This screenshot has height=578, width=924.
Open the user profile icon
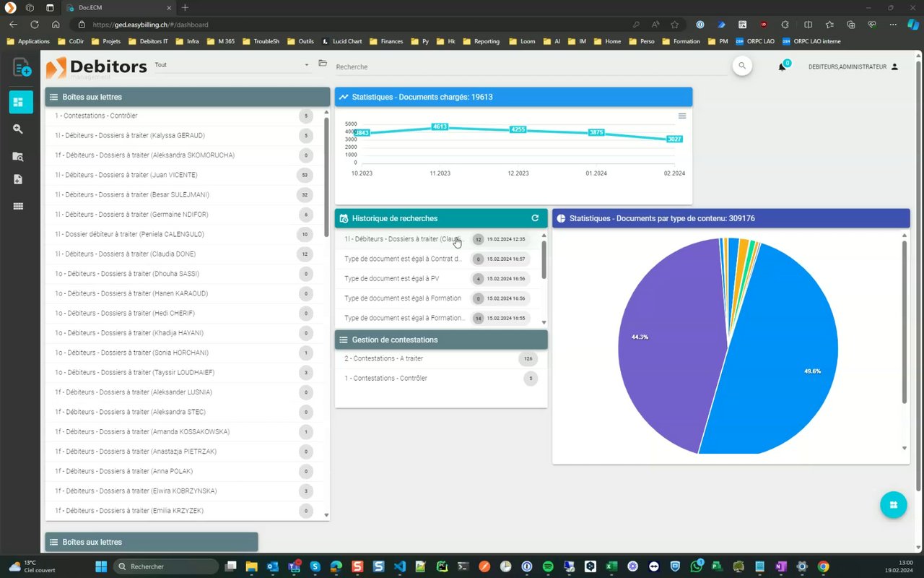(x=894, y=66)
